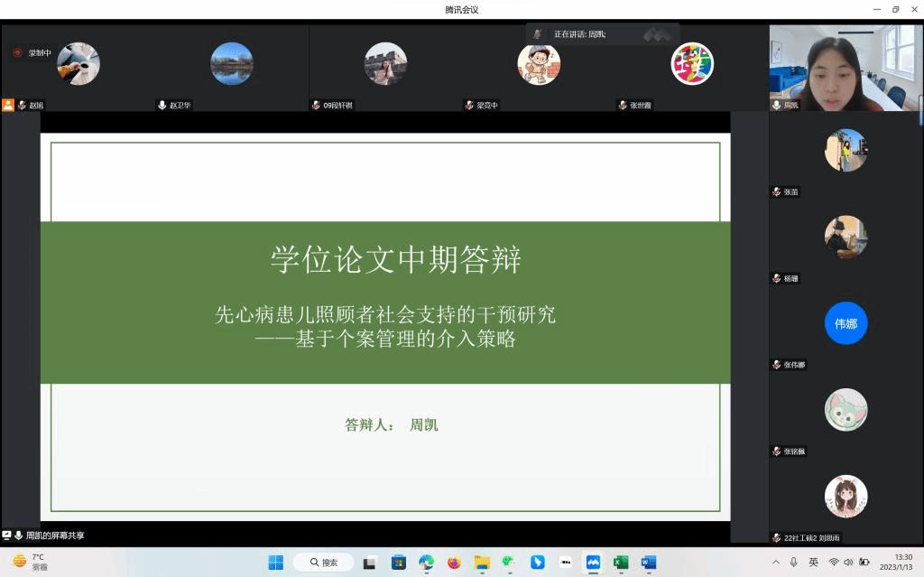
Task: Open the Task View taskbar icon
Action: coord(370,562)
